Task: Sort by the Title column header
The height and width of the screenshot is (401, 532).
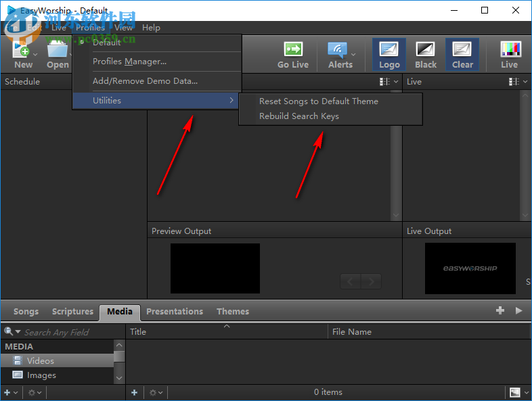Action: 227,332
